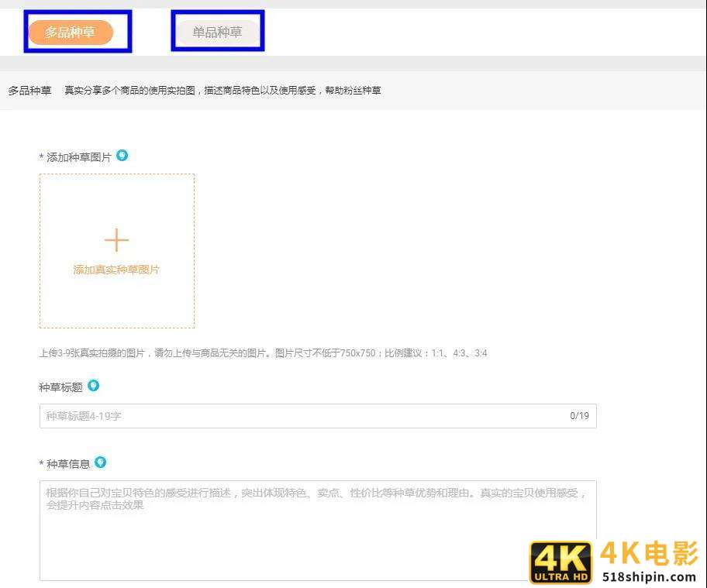
Task: Open help tip beside 添加种草图片 label
Action: tap(122, 156)
